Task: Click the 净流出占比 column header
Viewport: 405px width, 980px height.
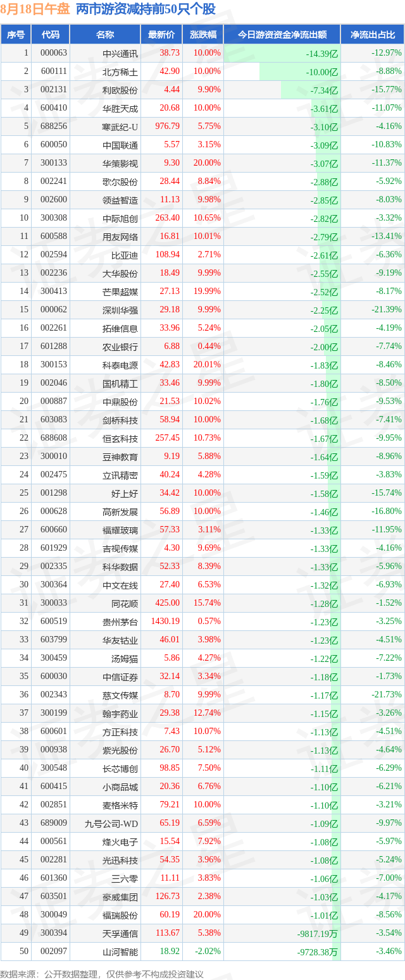Action: 373,35
